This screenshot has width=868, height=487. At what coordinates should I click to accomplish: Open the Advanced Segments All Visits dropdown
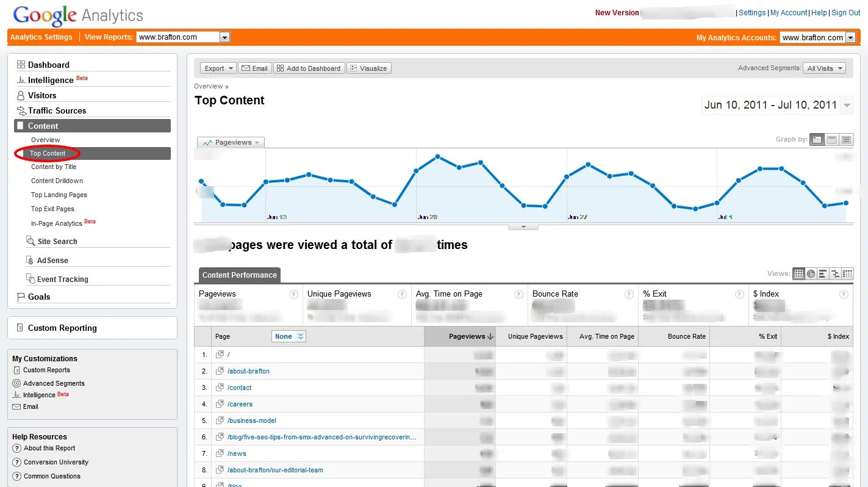[x=824, y=68]
